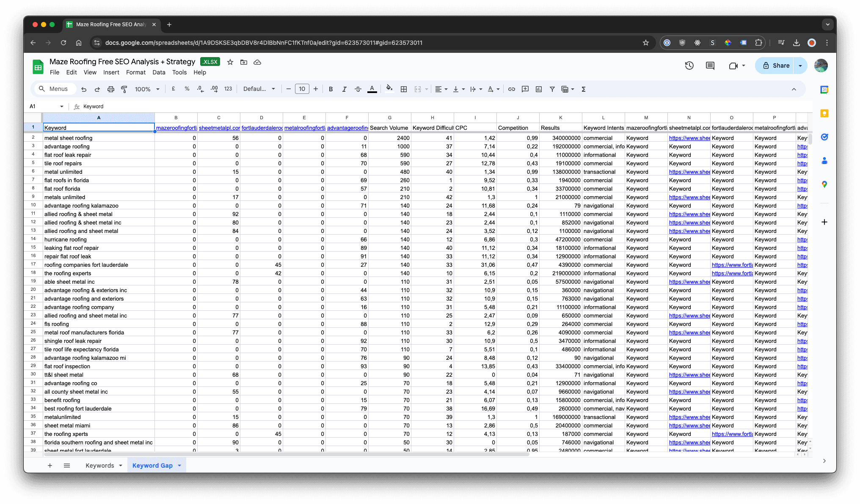Open Keyword Gap sheet tab menu arrow
The height and width of the screenshot is (504, 860).
(179, 466)
